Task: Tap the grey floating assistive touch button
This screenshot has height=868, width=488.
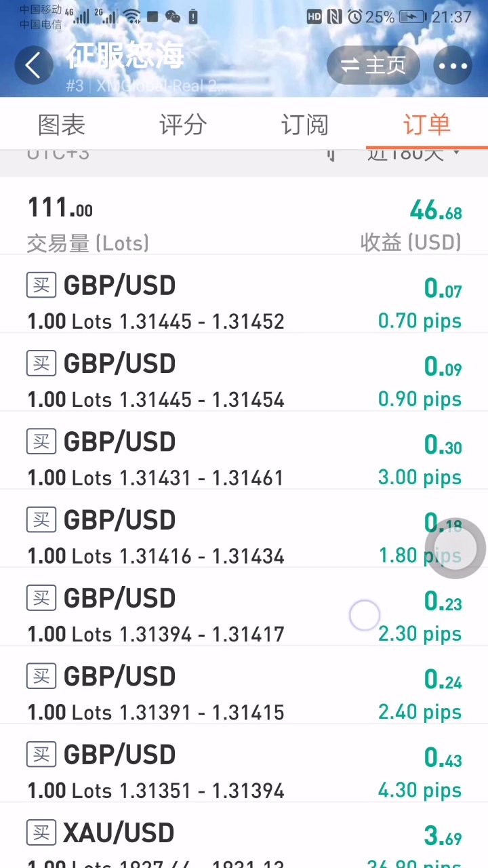Action: click(455, 549)
